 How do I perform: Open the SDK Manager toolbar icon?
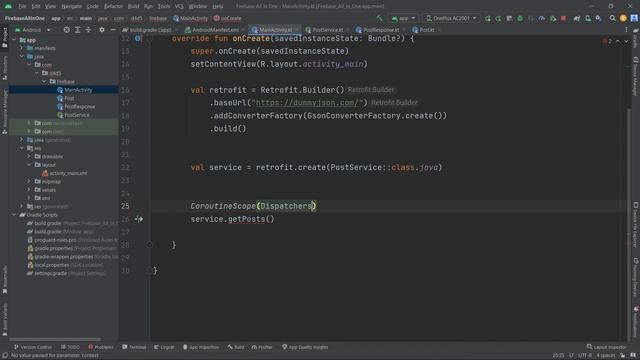(598, 18)
